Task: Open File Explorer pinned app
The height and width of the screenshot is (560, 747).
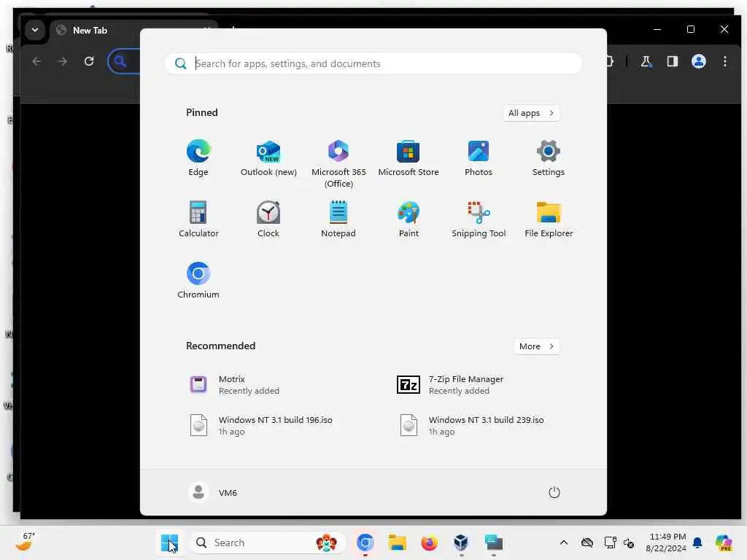Action: pos(549,219)
